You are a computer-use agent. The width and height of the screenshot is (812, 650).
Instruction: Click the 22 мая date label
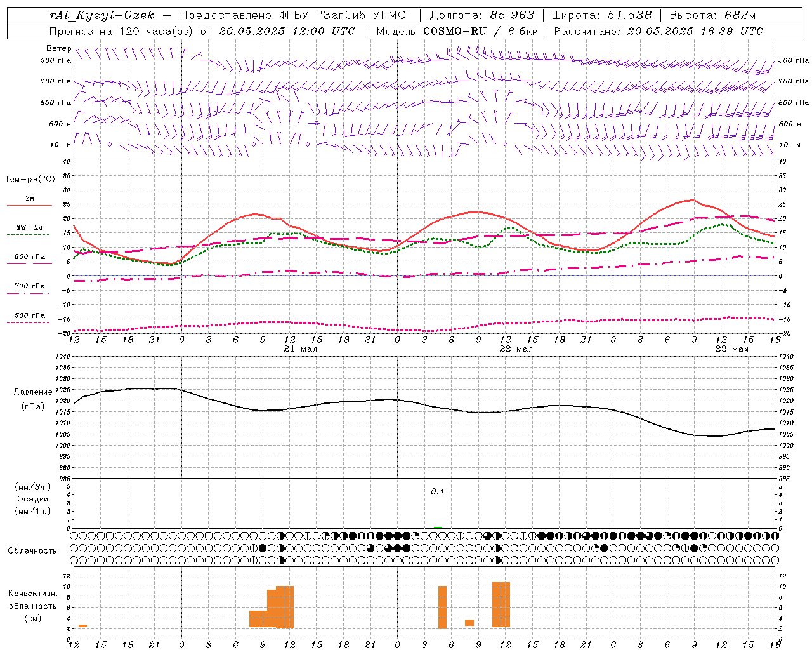(516, 349)
